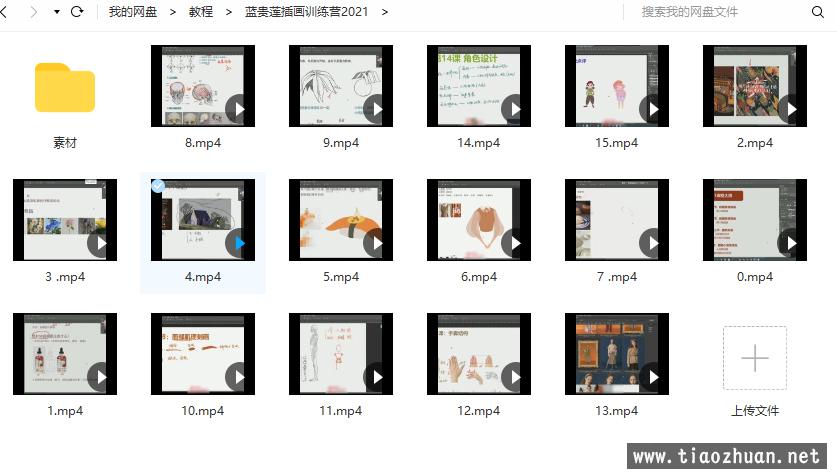Click the 10.mp4 file name label
This screenshot has width=837, height=476.
[202, 411]
